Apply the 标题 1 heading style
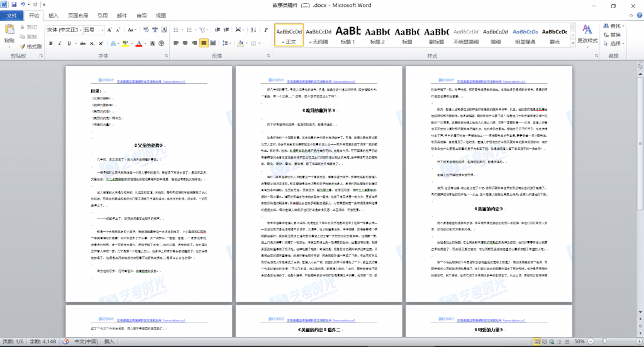Screen dimensions: 644x347 pyautogui.click(x=348, y=35)
